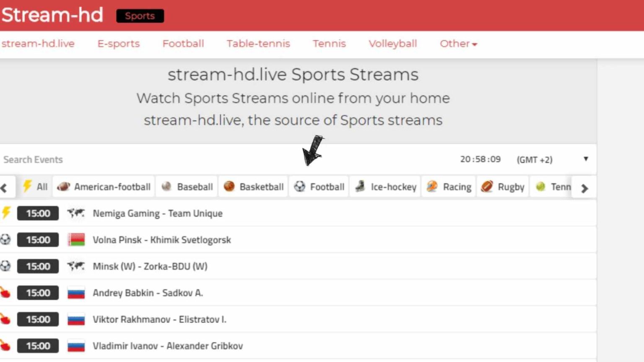Choose the Basketball category filter
This screenshot has width=644, height=362.
tap(253, 186)
